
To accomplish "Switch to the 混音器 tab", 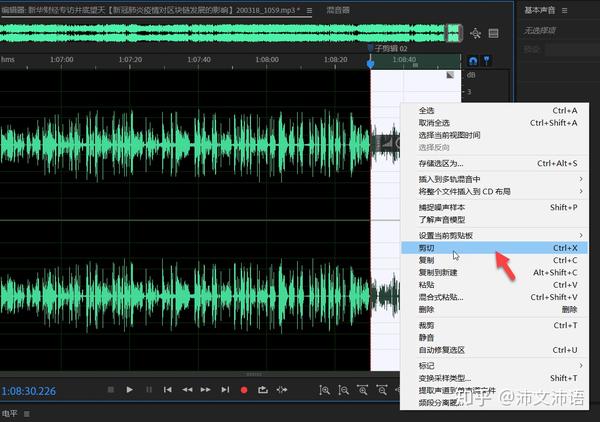I will point(338,10).
